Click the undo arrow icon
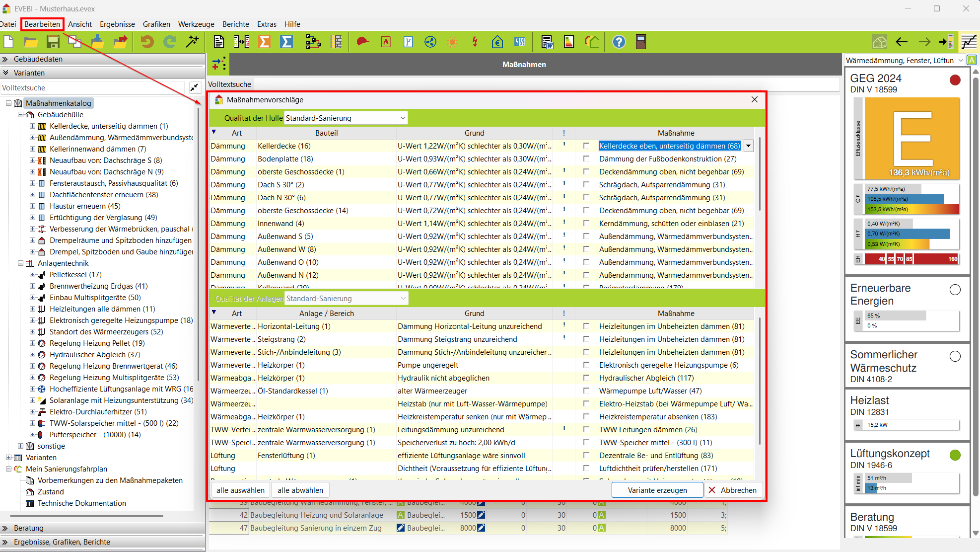This screenshot has width=980, height=552. tap(147, 42)
